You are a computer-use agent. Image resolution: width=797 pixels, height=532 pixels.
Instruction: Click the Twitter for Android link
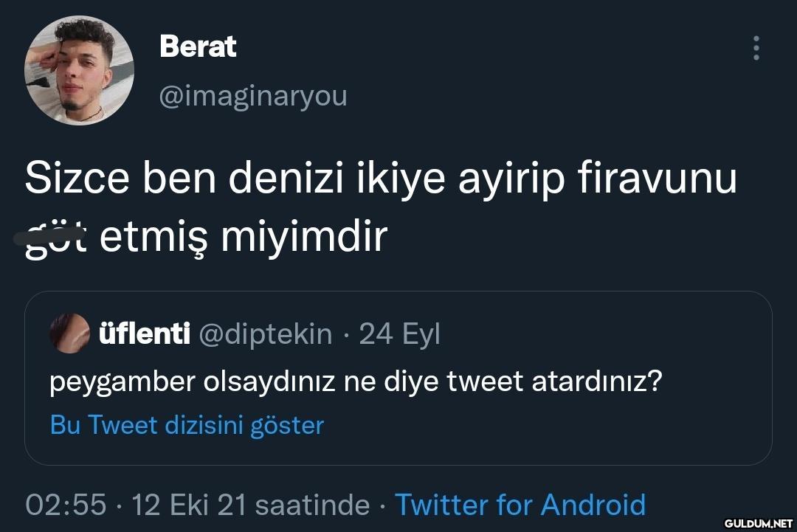click(520, 505)
